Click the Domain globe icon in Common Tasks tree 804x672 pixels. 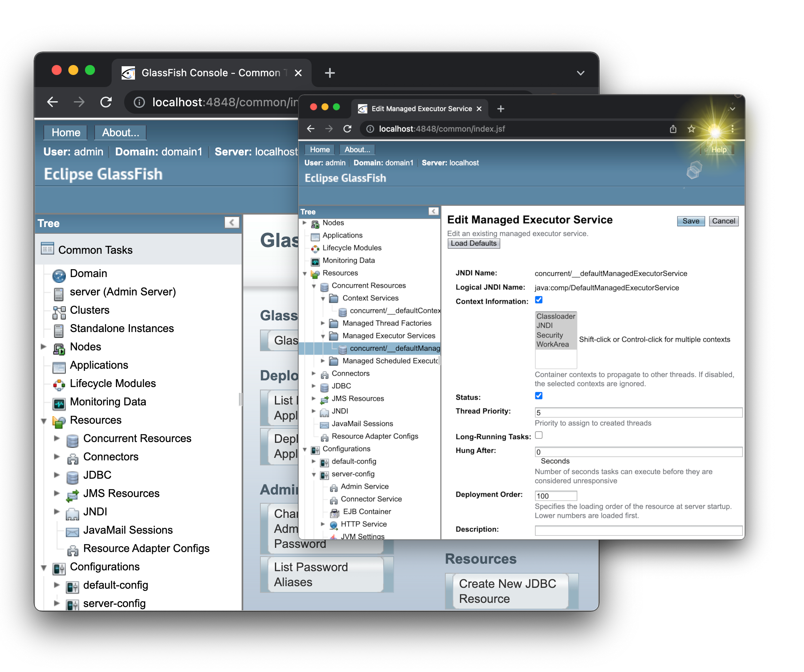(60, 275)
